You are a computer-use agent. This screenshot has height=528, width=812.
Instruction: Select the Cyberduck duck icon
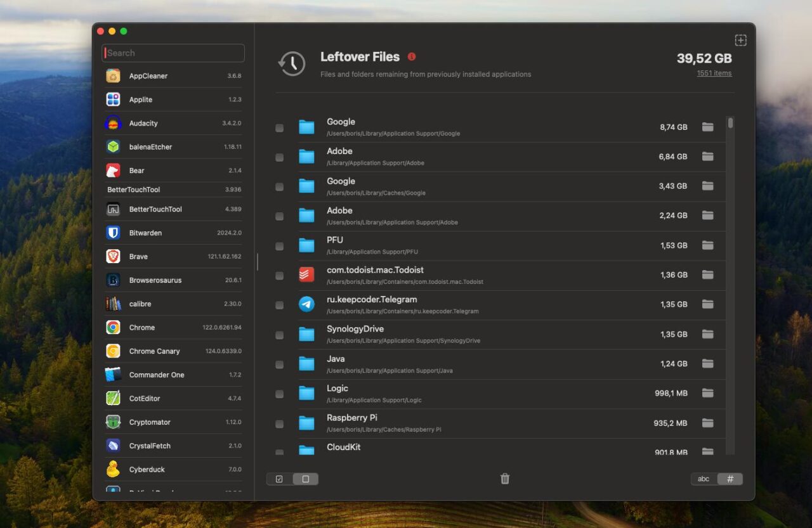[113, 469]
